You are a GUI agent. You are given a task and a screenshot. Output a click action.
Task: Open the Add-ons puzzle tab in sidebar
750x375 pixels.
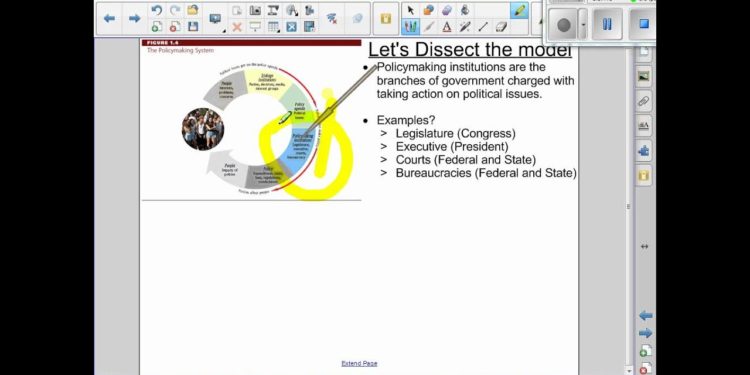coord(644,151)
